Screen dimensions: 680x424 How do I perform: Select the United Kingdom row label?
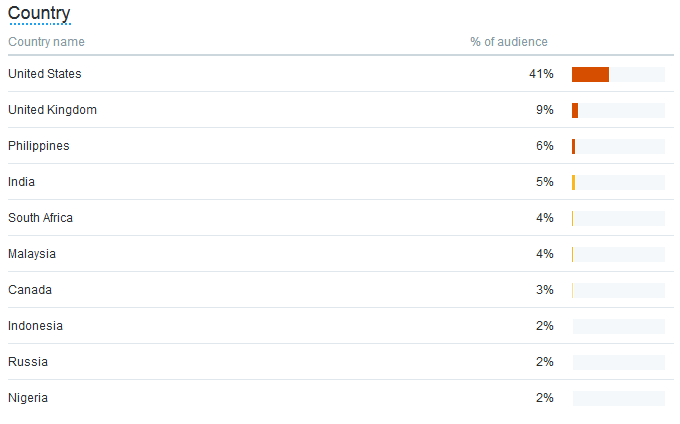tap(52, 110)
